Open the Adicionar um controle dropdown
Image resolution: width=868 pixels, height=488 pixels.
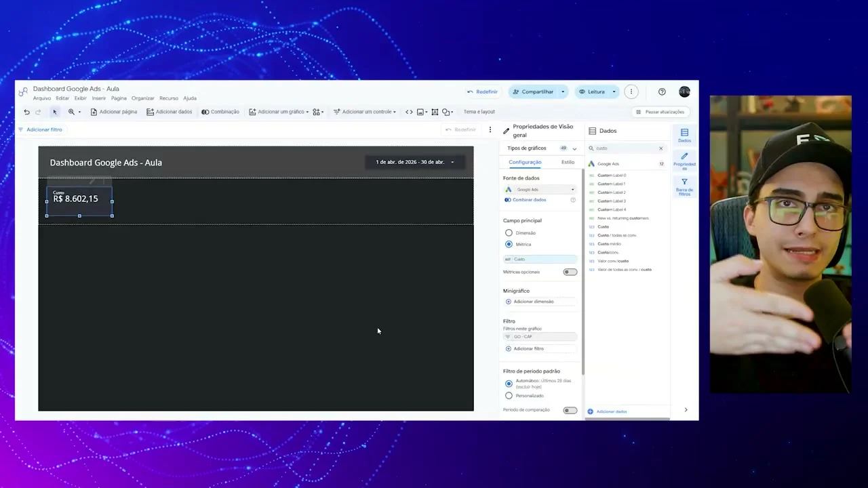[x=365, y=112]
